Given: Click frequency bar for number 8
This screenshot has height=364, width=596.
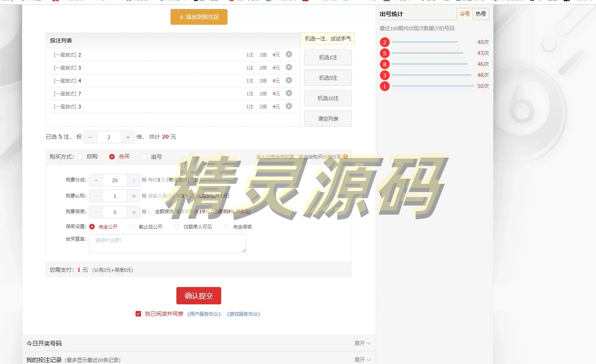Looking at the screenshot, I should 430,64.
